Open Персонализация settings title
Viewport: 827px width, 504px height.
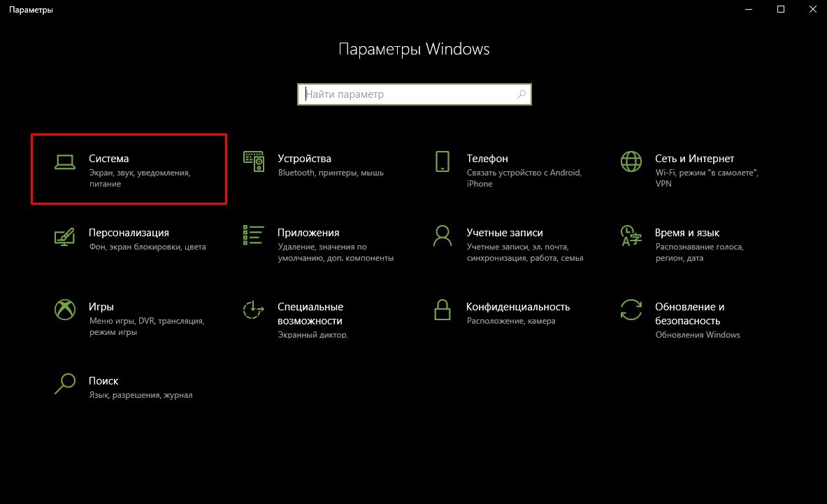(129, 233)
